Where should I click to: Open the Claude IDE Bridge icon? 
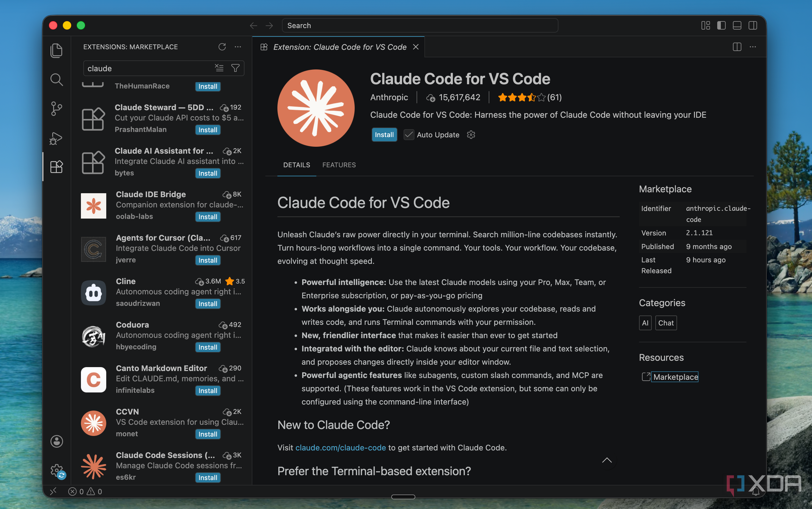(94, 206)
